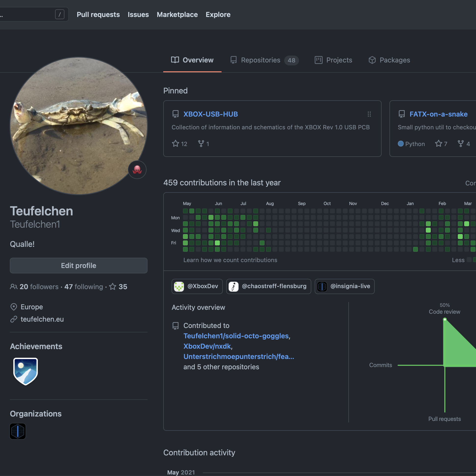Open the 35 starred repositories
Image resolution: width=476 pixels, height=476 pixels.
click(x=118, y=286)
